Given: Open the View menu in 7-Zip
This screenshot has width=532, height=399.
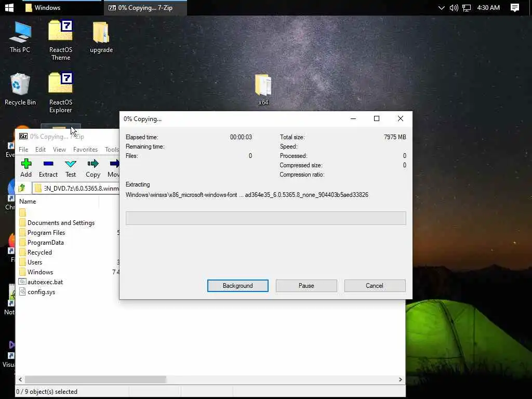Looking at the screenshot, I should (59, 149).
